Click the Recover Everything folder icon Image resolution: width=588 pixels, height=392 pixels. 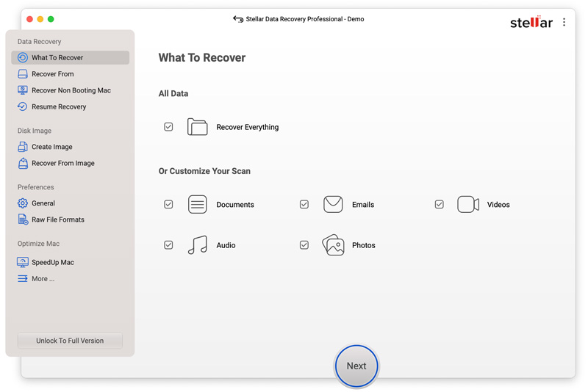(x=197, y=127)
